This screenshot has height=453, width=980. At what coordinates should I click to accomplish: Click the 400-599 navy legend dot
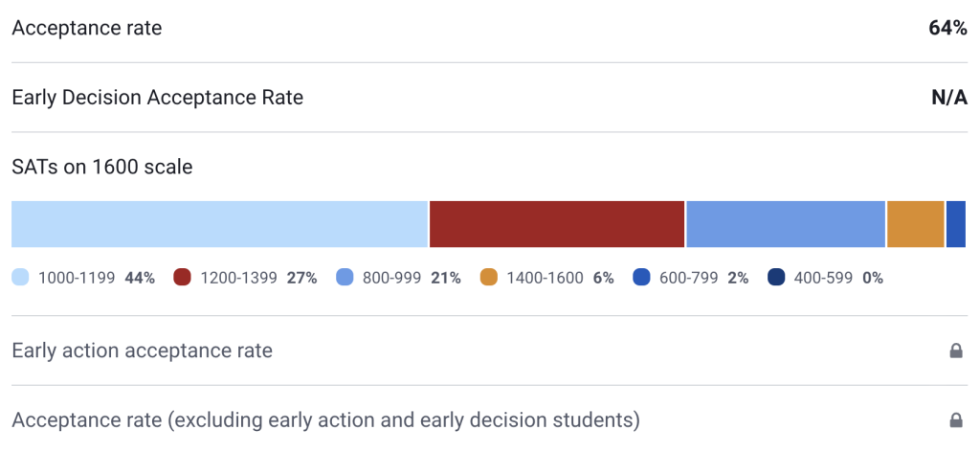coord(776,278)
